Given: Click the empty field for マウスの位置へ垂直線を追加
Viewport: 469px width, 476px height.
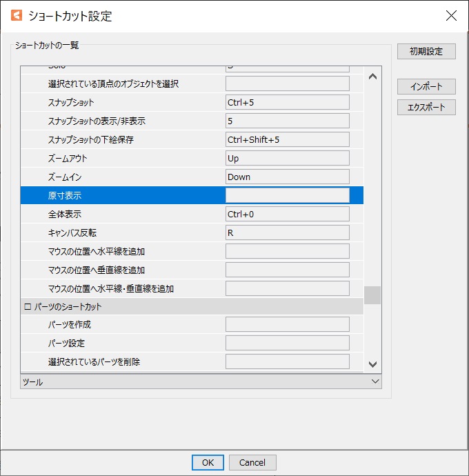Looking at the screenshot, I should (x=287, y=270).
